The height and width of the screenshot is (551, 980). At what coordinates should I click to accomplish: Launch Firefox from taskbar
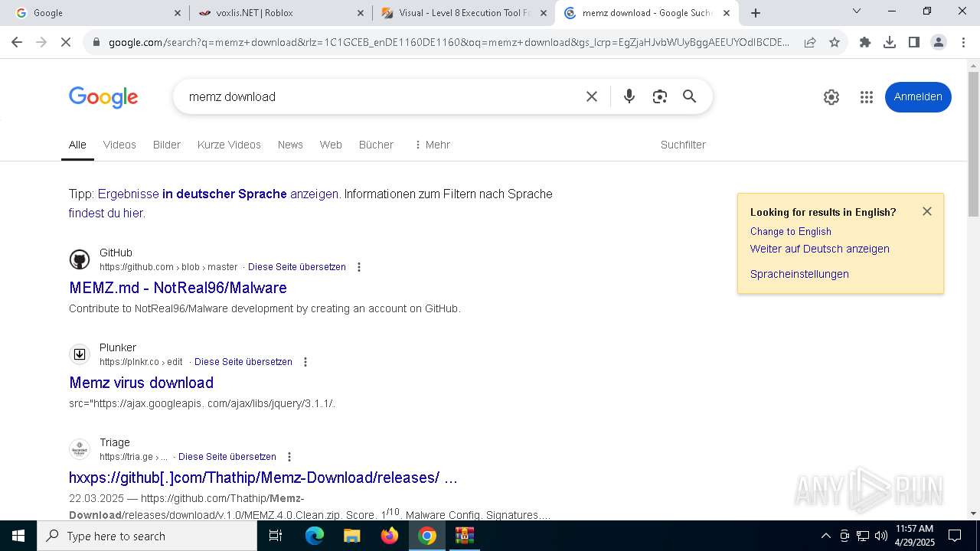point(390,536)
